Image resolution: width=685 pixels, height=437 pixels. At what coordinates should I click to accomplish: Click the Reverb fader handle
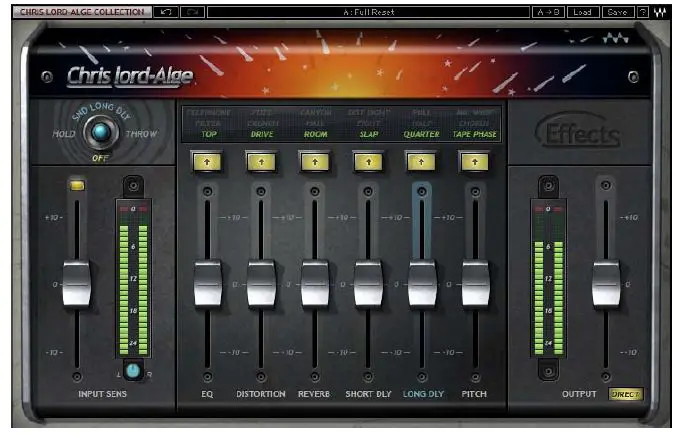pyautogui.click(x=315, y=283)
